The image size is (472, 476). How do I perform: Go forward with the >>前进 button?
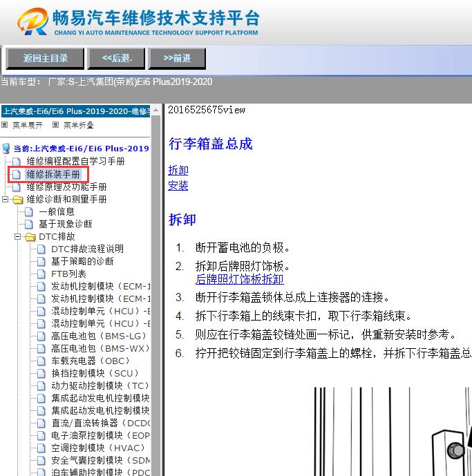(x=177, y=58)
